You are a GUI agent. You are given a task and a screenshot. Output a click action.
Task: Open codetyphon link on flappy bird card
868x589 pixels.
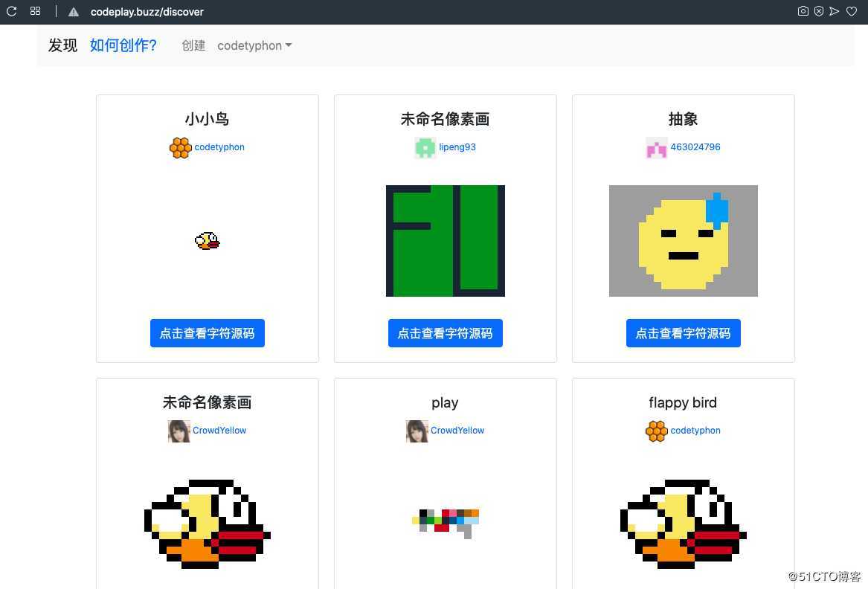tap(695, 431)
